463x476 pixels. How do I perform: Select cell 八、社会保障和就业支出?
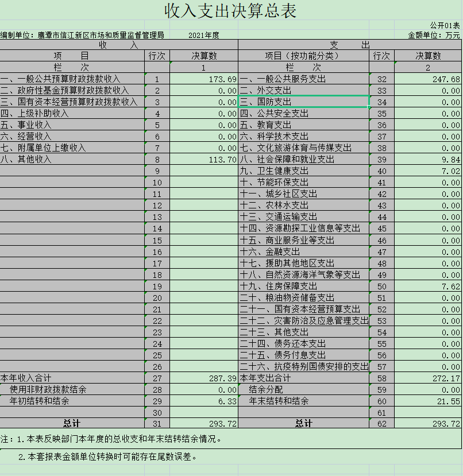pyautogui.click(x=303, y=160)
